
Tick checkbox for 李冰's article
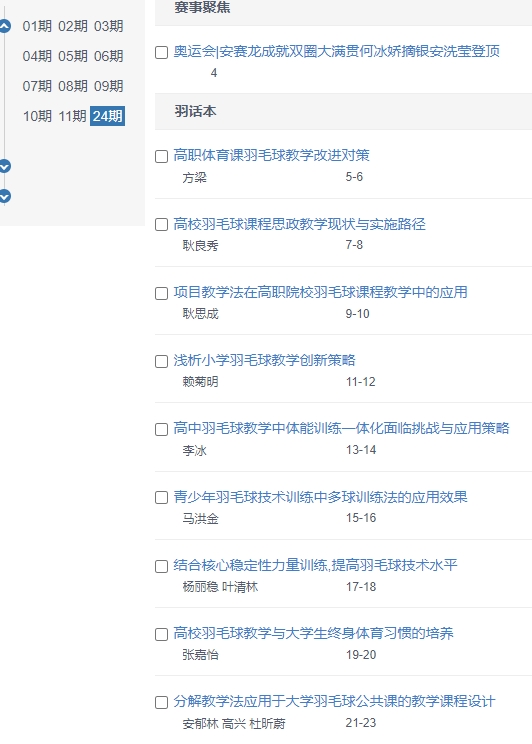161,429
